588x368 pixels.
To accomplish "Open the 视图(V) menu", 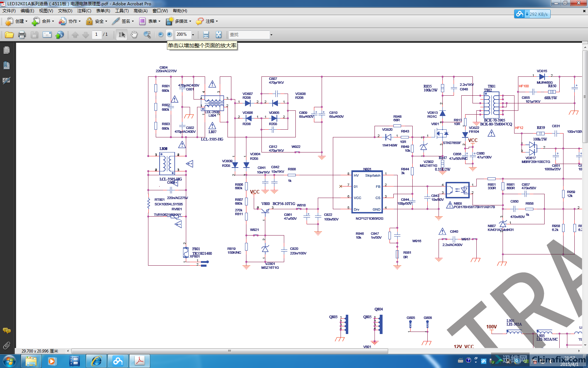I will click(x=46, y=11).
